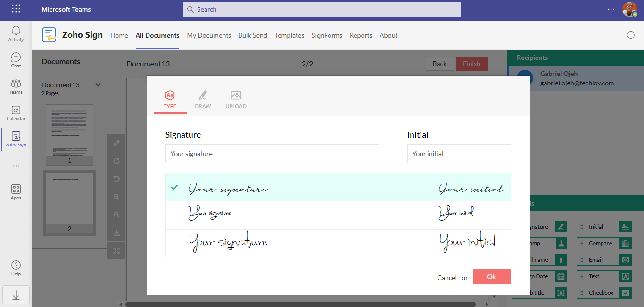Click the Cancel link in dialog

447,278
